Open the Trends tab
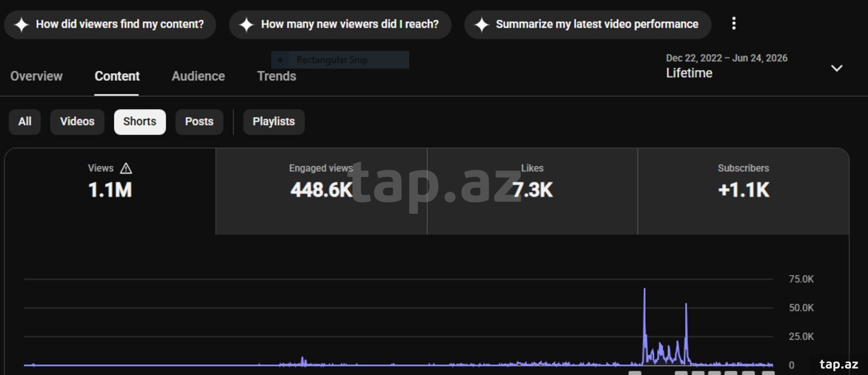 (277, 76)
